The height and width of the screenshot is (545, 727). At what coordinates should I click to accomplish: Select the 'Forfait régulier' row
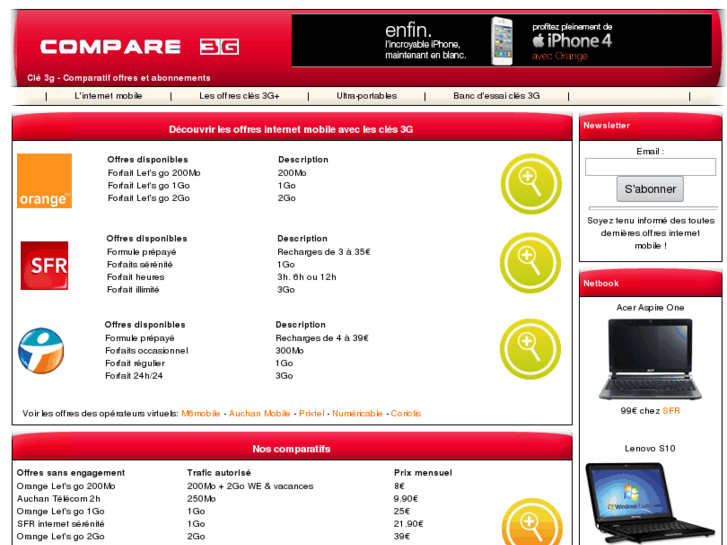135,363
